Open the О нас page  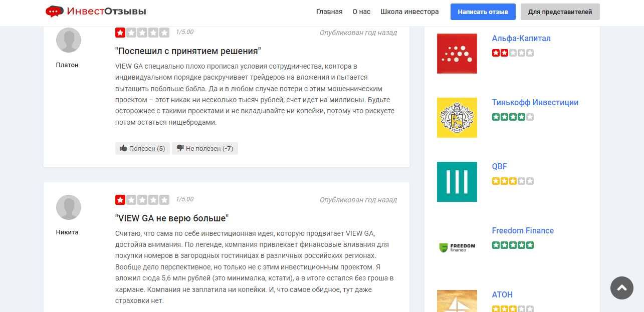pyautogui.click(x=361, y=12)
